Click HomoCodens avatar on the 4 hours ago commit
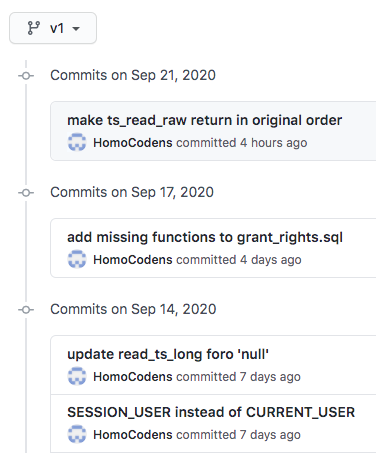The image size is (376, 453). (77, 142)
